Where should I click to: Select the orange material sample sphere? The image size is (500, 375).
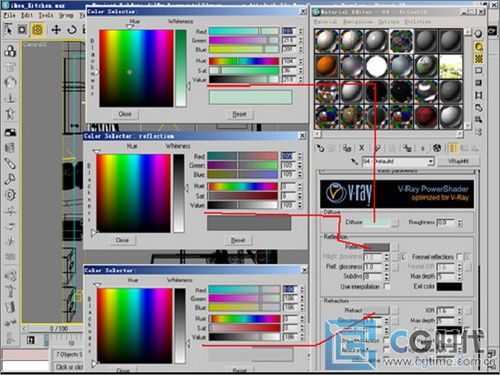327,66
